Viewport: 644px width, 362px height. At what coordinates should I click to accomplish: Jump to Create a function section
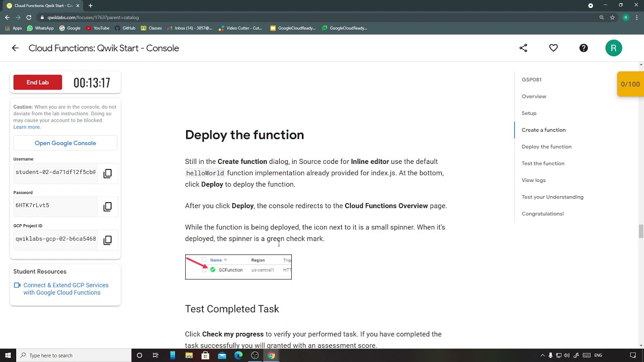(x=543, y=130)
